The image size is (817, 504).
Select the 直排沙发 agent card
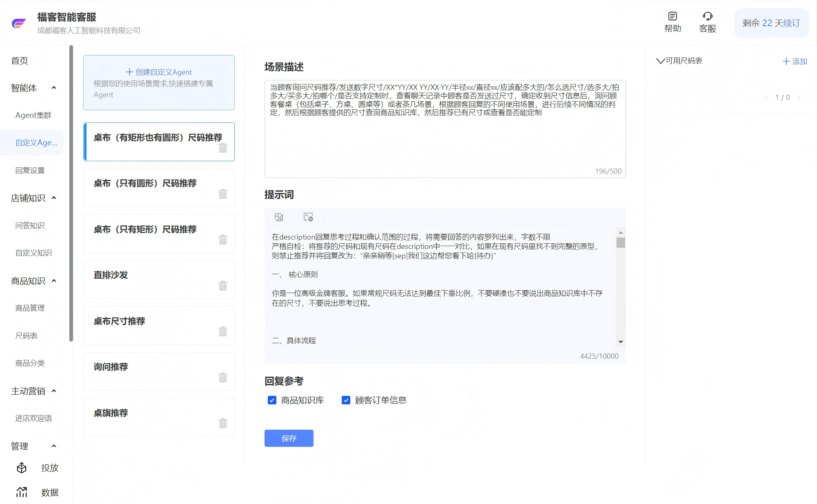click(159, 280)
